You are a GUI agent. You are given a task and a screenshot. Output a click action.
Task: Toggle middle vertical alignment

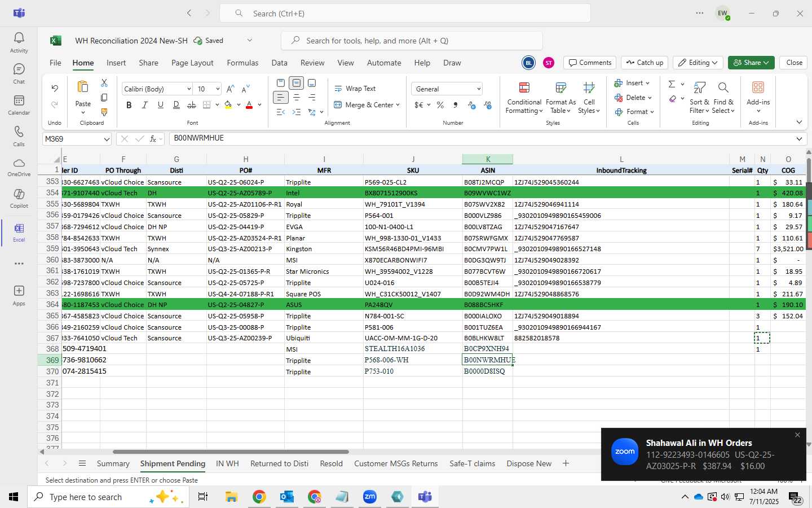point(296,83)
